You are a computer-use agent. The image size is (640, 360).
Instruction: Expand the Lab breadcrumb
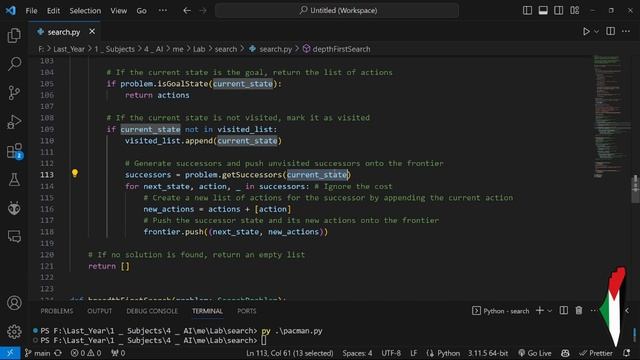tap(199, 49)
